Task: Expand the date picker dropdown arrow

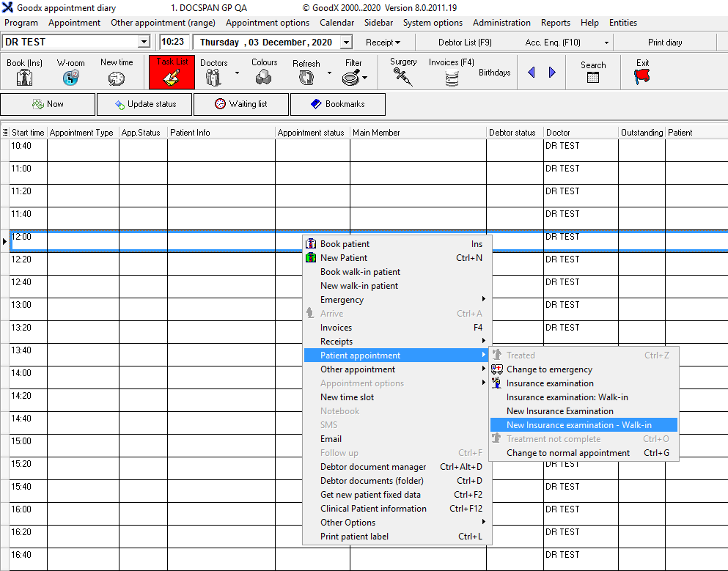Action: click(x=347, y=43)
